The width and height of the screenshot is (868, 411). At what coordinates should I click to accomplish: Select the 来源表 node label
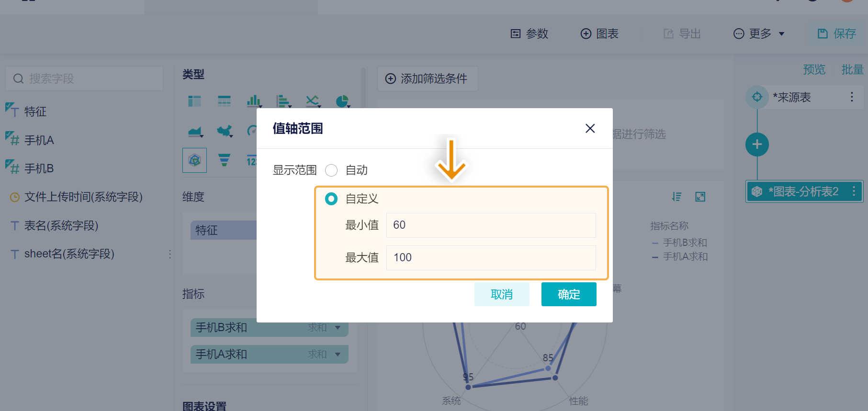[x=792, y=97]
